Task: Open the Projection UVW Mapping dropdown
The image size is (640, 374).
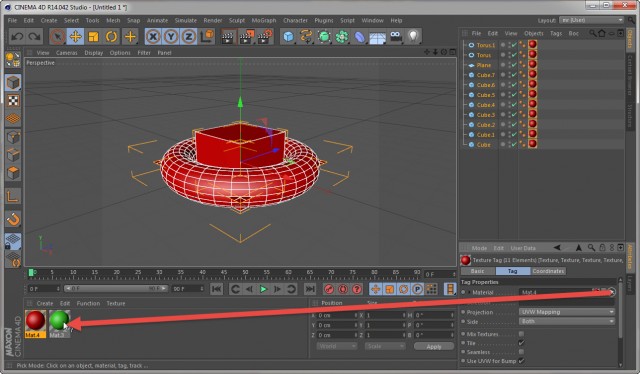Action: (567, 312)
